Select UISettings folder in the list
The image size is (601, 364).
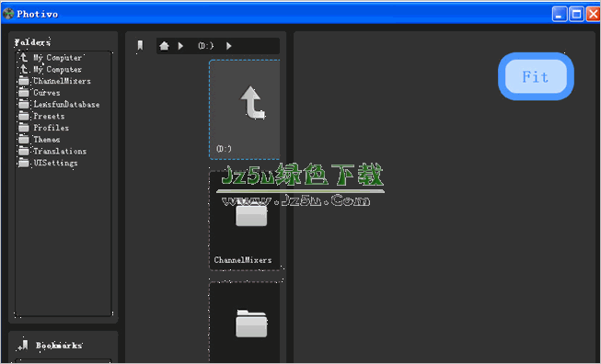click(55, 163)
